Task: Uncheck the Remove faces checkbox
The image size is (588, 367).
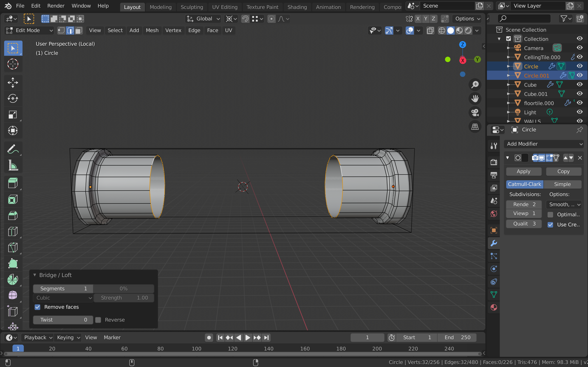Action: click(37, 307)
